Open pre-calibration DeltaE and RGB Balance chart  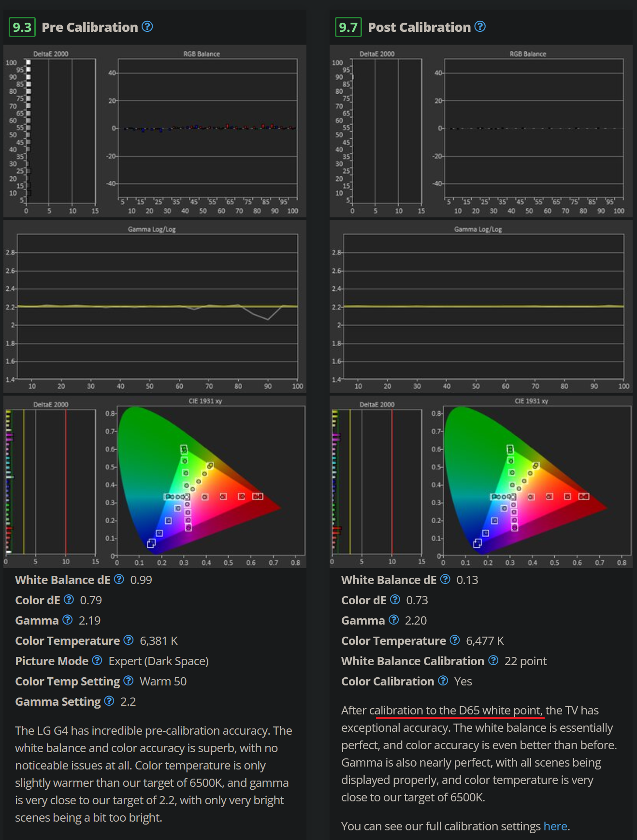[155, 131]
